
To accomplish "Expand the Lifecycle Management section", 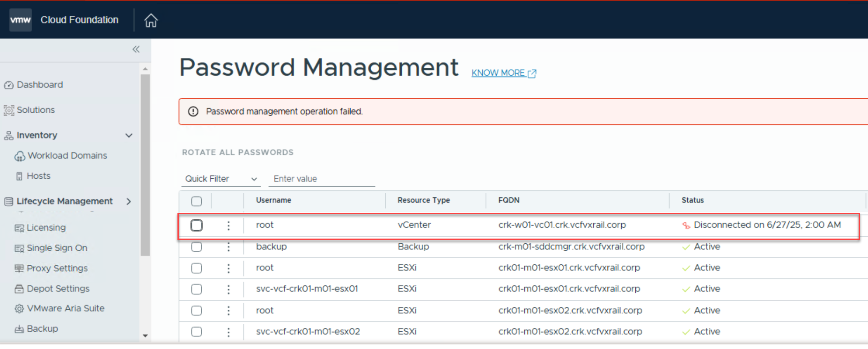I will tap(129, 202).
